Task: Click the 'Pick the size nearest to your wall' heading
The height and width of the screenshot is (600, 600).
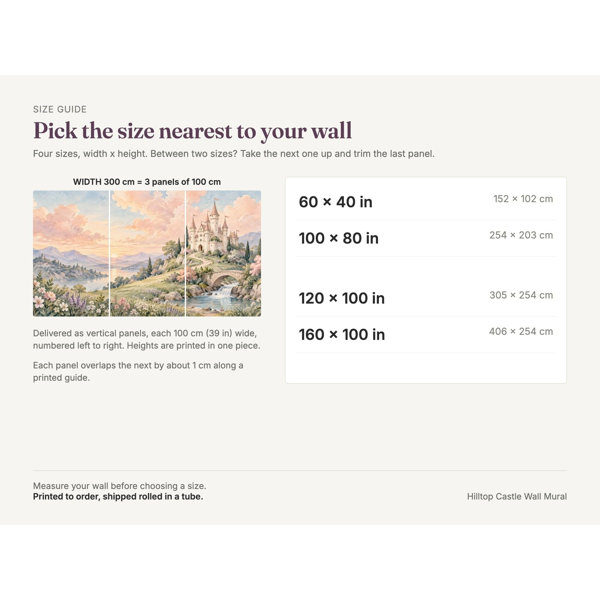Action: pyautogui.click(x=192, y=131)
